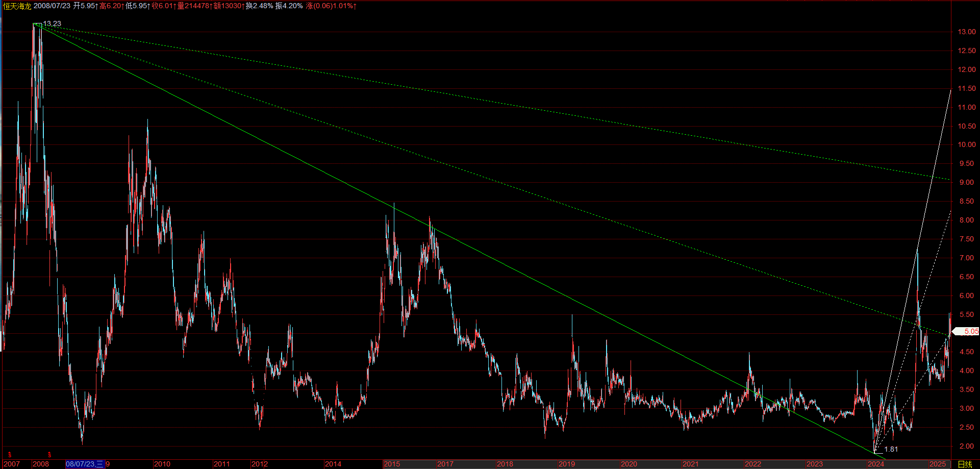Click the close price 收6.01 value

pos(164,6)
